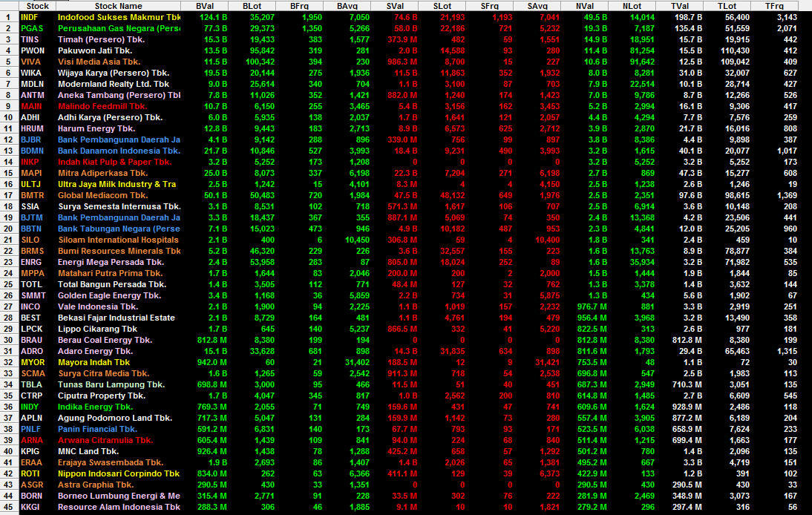Click the name Astra Graphia Tbk.
This screenshot has width=812, height=515.
[96, 485]
